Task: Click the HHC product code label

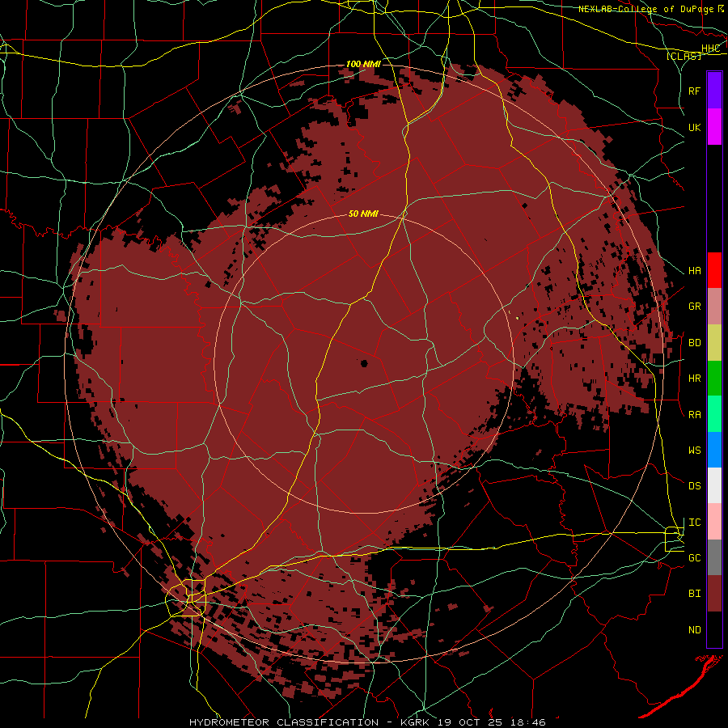Action: 710,49
